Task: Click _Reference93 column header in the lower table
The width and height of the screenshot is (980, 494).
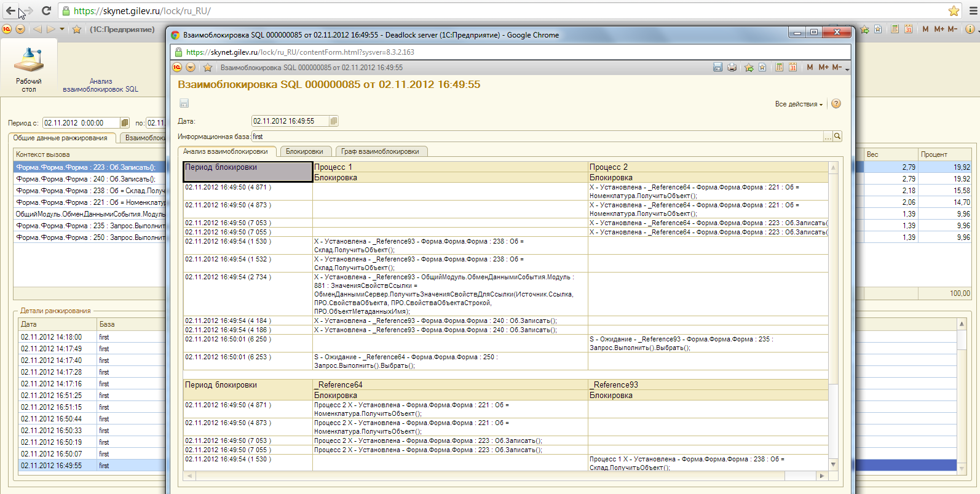Action: (708, 384)
